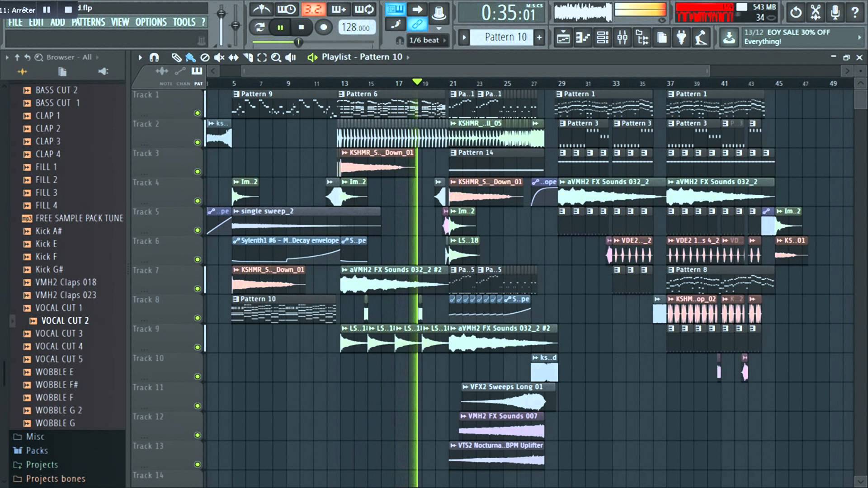The image size is (868, 488).
Task: Select the zoom magnifier tool in playlist
Action: click(x=276, y=57)
